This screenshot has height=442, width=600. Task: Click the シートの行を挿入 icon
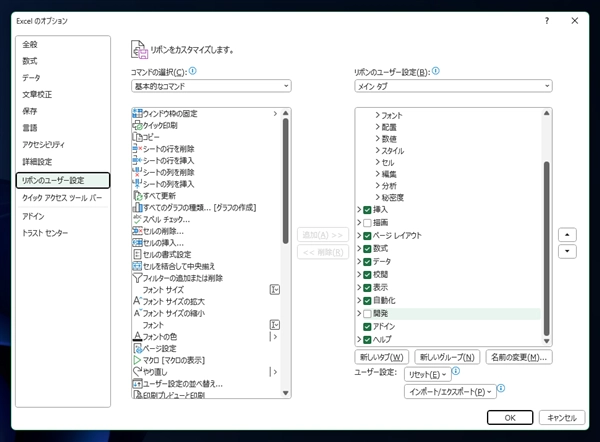click(x=137, y=160)
